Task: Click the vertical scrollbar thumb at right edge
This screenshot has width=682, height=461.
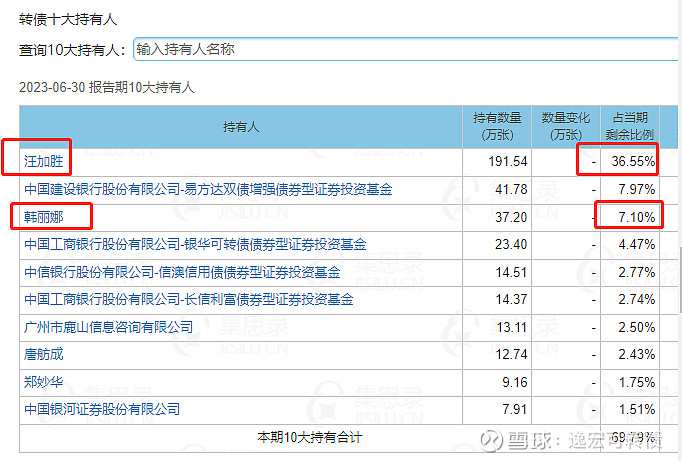Action: click(680, 280)
